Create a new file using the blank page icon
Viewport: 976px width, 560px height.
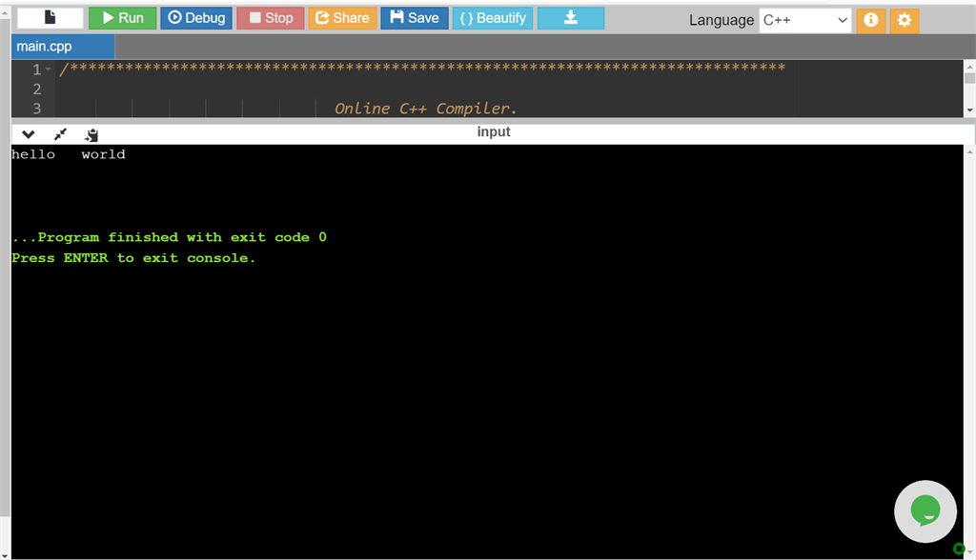point(50,17)
